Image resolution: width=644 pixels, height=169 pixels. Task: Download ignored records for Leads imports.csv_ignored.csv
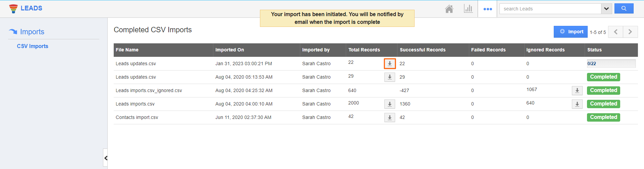[x=577, y=90]
